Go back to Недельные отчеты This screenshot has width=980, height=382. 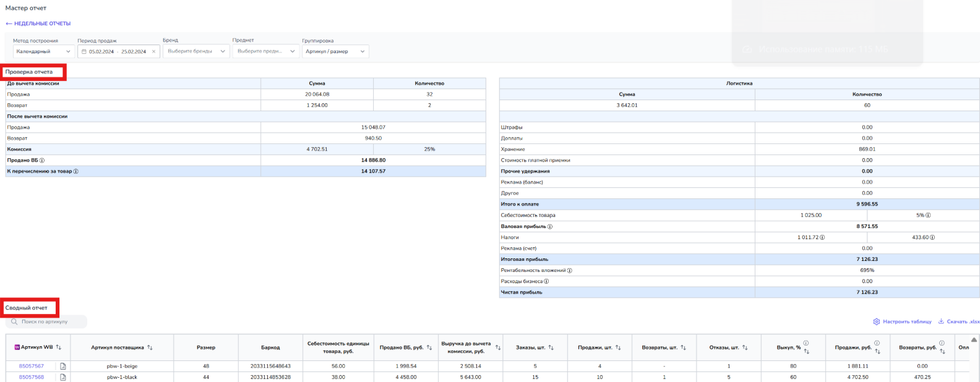(x=38, y=23)
